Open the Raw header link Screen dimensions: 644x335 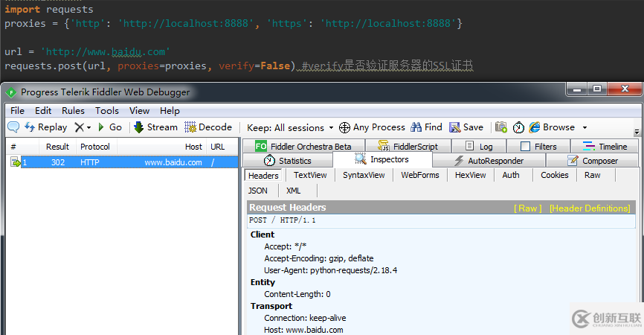(x=528, y=208)
